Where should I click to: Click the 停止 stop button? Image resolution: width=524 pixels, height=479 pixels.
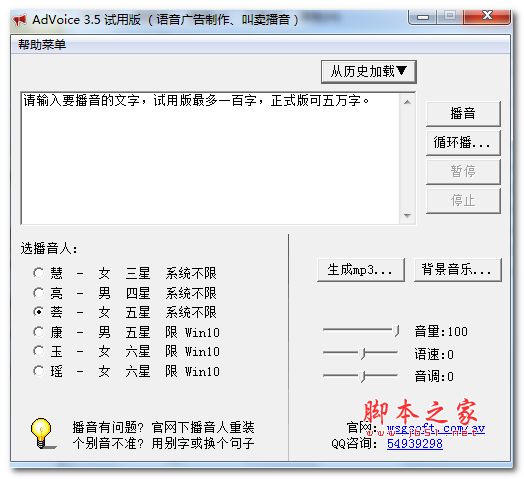point(463,201)
